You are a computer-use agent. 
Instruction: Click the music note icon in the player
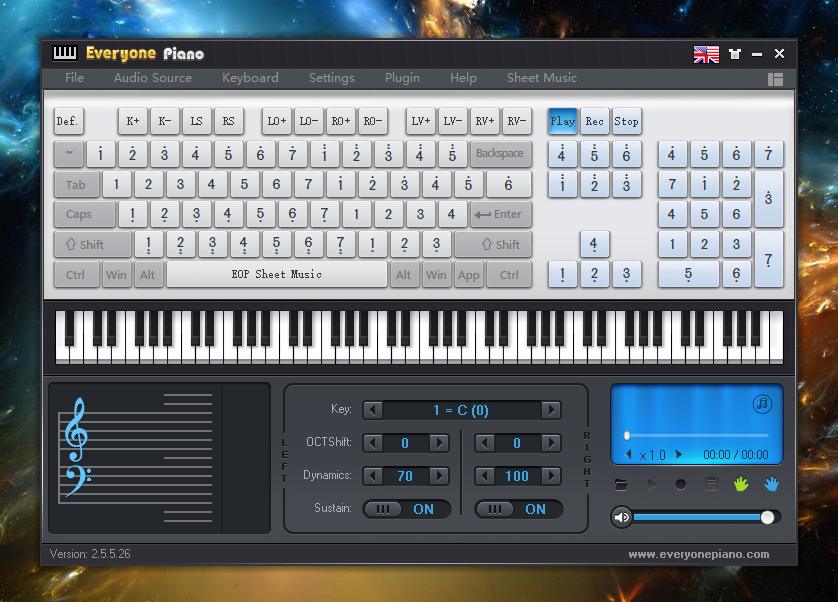[x=762, y=404]
